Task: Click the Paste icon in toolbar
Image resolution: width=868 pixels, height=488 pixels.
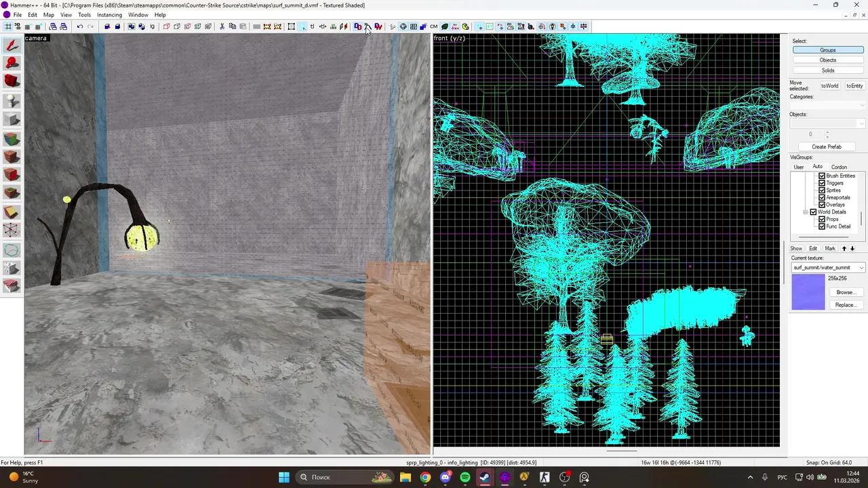Action: (243, 26)
